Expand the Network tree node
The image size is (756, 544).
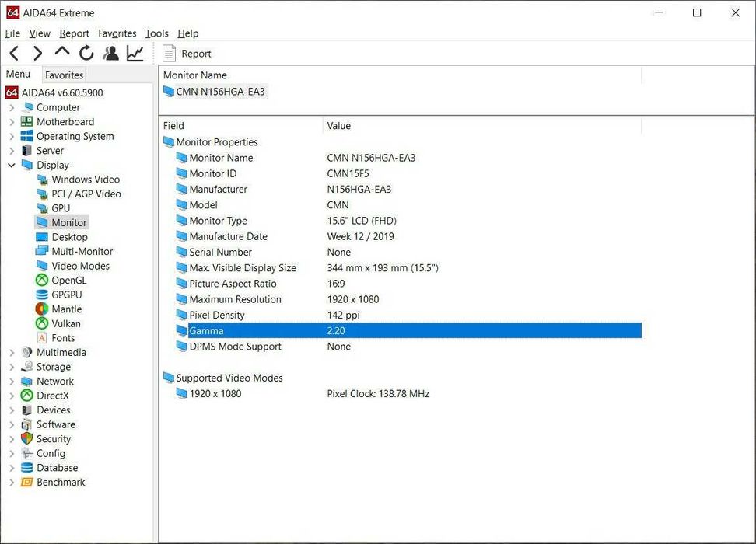point(12,382)
